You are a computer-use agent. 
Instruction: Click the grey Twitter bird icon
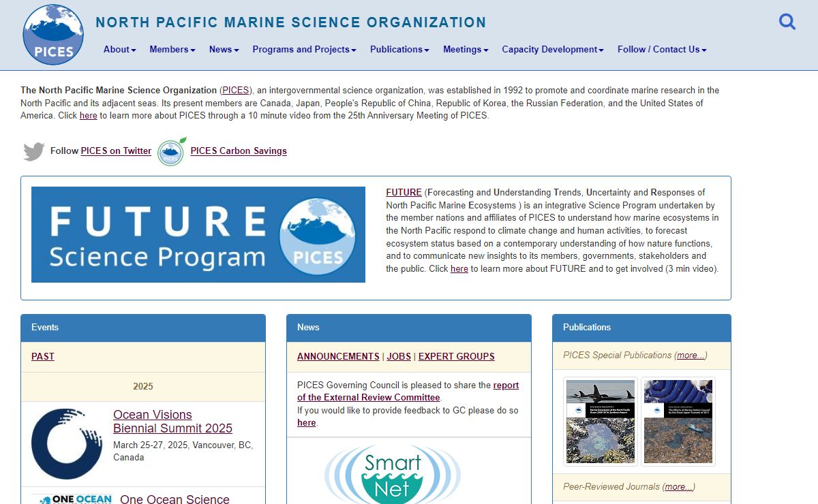(33, 151)
